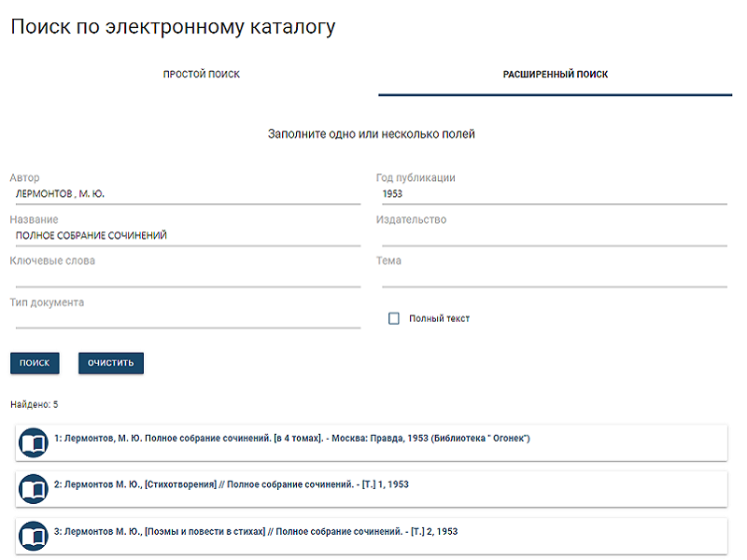Click the Поиск по электронному каталогу heading
747x560 pixels.
pyautogui.click(x=173, y=27)
